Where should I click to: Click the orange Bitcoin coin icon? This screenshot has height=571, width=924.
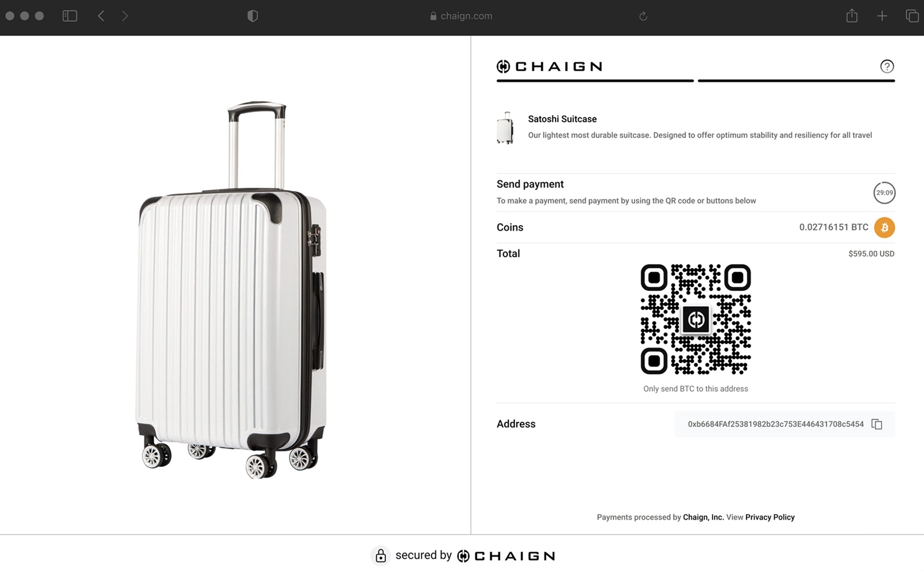pyautogui.click(x=884, y=227)
